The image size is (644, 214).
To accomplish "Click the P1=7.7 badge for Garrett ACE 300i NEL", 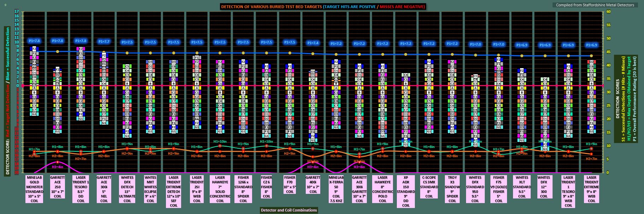I will [104, 41].
